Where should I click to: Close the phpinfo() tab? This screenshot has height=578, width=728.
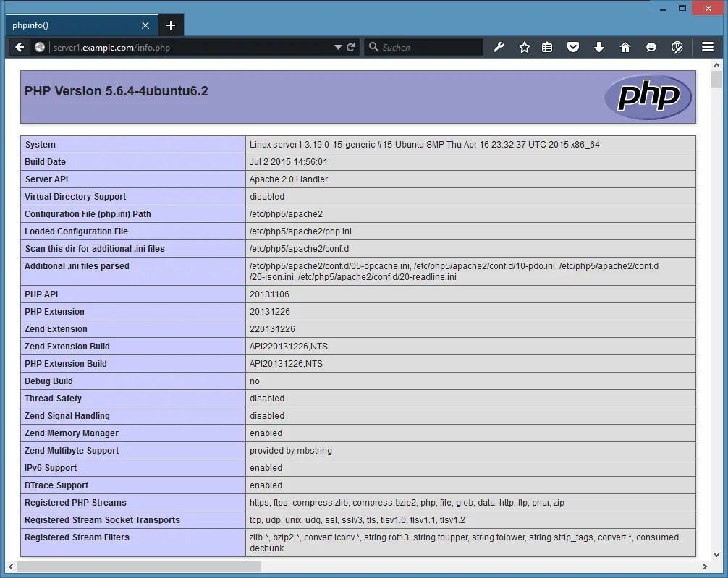145,25
